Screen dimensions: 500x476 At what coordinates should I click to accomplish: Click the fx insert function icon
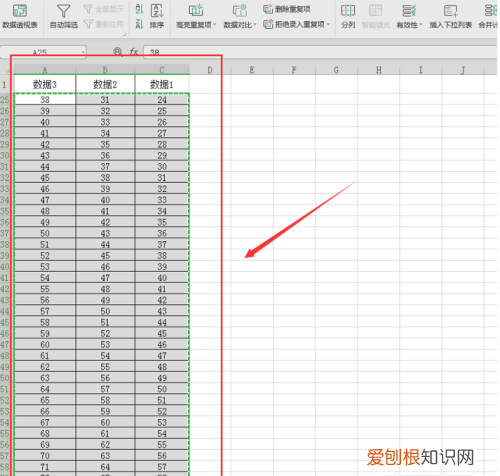pyautogui.click(x=134, y=52)
